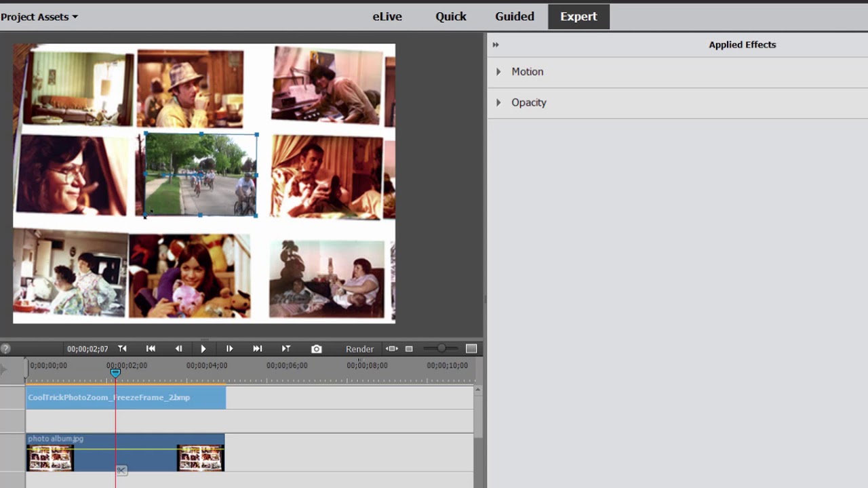868x488 pixels.
Task: Click the Applied Effects panel title
Action: (x=742, y=45)
